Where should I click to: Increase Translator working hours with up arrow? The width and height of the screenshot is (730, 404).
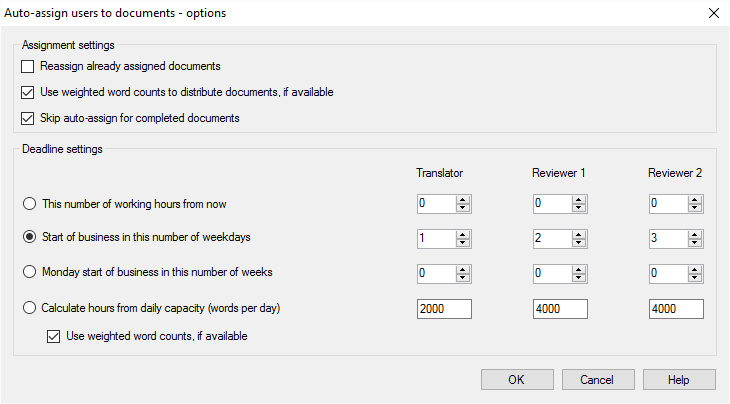click(x=463, y=200)
